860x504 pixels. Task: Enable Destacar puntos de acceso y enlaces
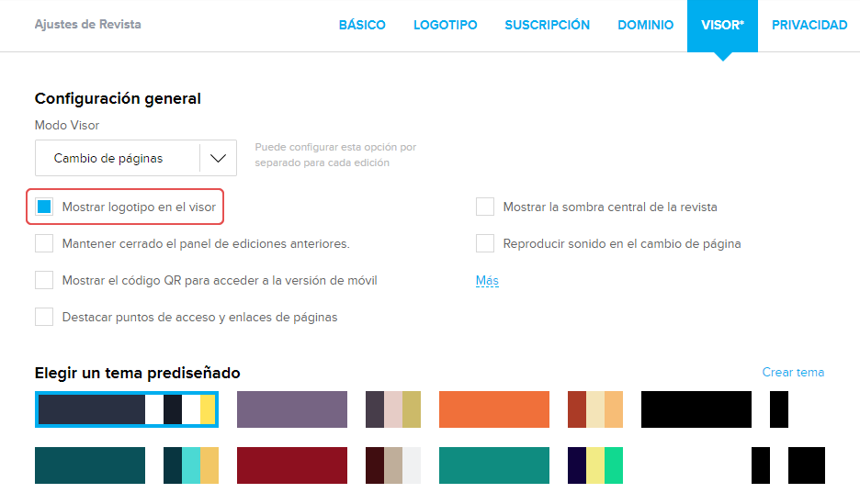coord(44,317)
